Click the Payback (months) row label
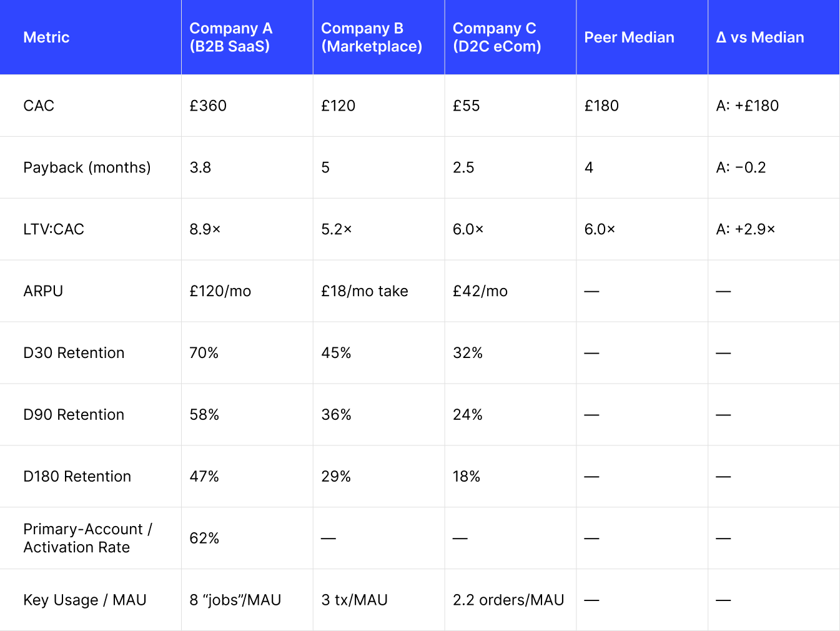The height and width of the screenshot is (631, 840). [x=87, y=167]
